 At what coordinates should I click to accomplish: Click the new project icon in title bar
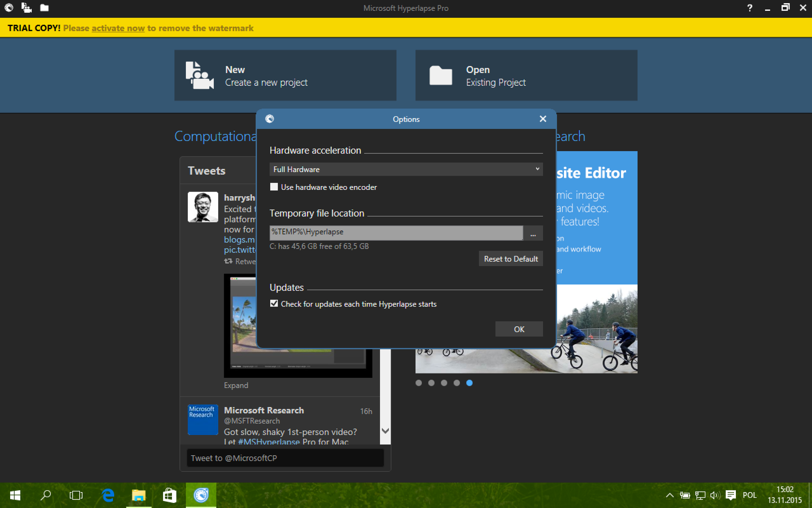26,7
